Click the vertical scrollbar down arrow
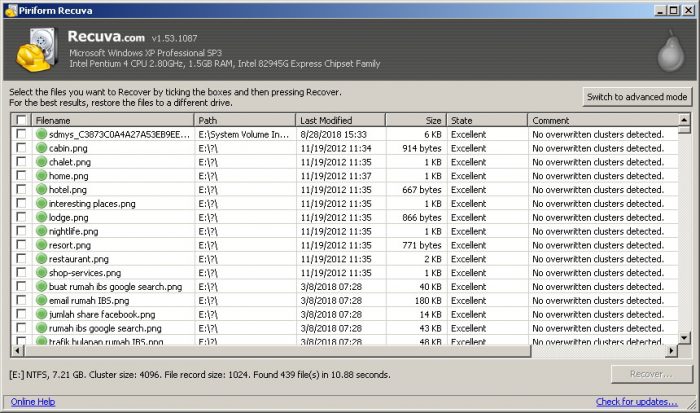 pyautogui.click(x=684, y=338)
